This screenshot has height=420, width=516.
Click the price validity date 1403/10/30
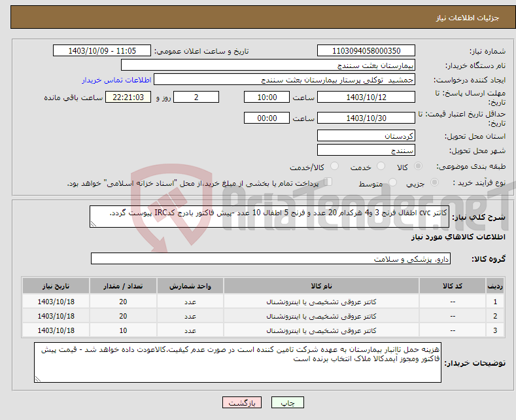pyautogui.click(x=366, y=118)
